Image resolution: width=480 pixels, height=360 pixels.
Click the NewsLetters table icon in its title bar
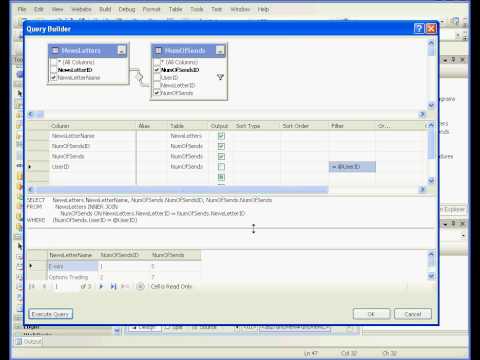tap(55, 51)
